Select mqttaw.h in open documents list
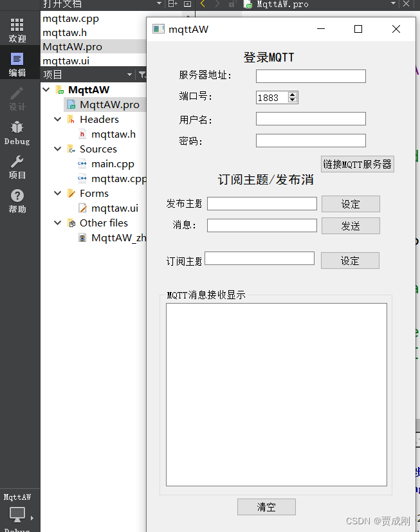 (x=65, y=33)
